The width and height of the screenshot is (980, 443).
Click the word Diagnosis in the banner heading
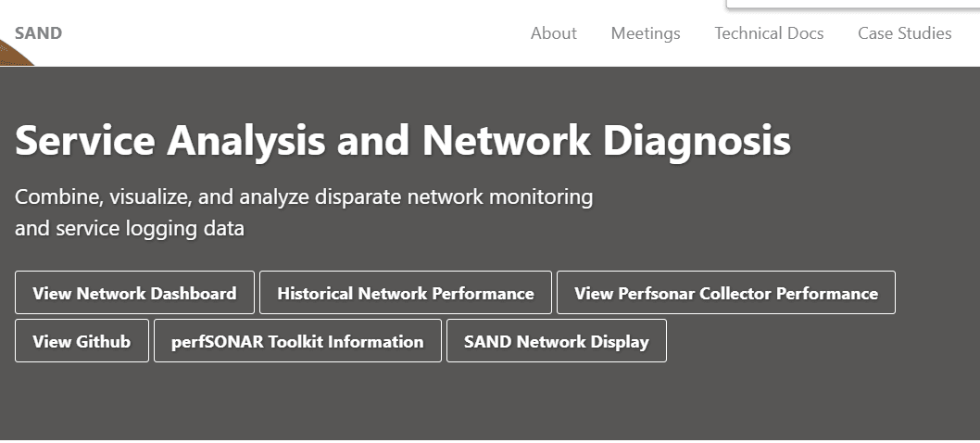point(697,141)
